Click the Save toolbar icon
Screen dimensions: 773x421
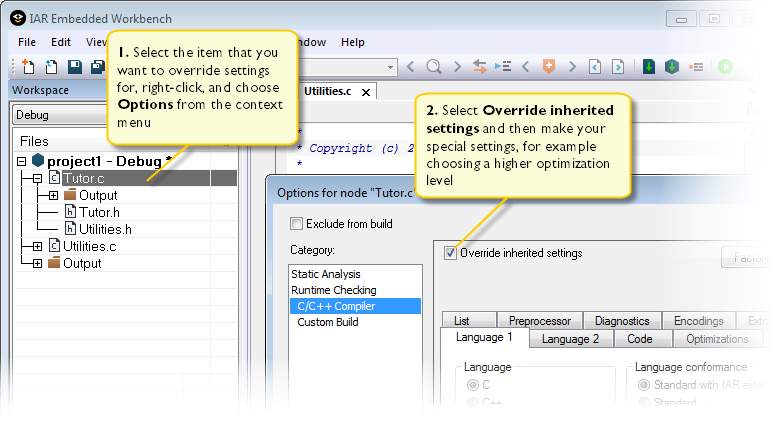pos(75,67)
